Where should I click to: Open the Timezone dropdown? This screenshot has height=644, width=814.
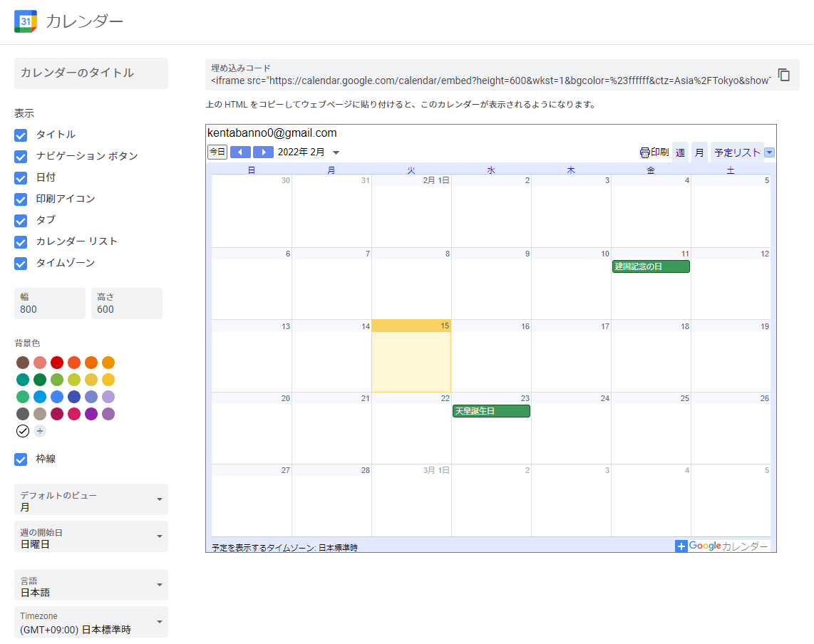tap(91, 622)
